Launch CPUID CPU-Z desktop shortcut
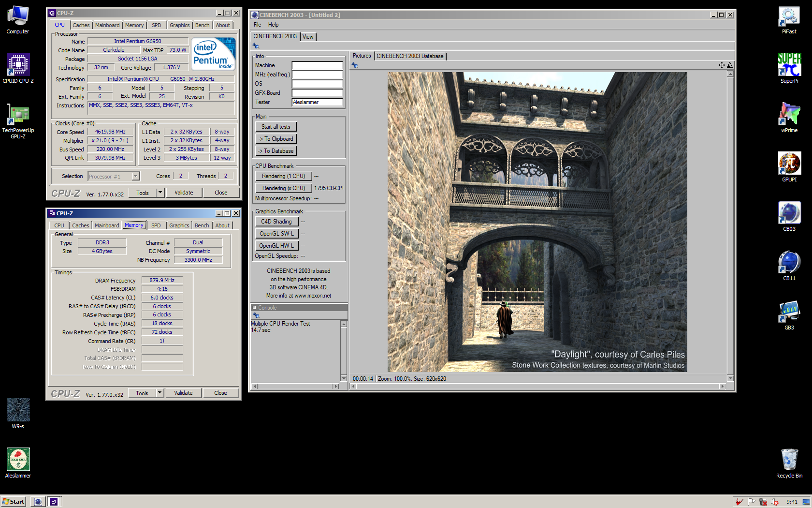This screenshot has height=508, width=812. tap(18, 68)
